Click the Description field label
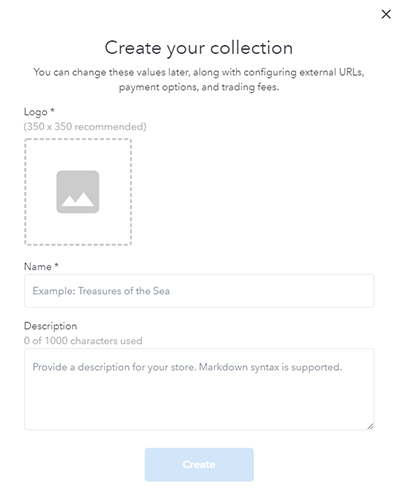The height and width of the screenshot is (497, 400). pos(50,326)
